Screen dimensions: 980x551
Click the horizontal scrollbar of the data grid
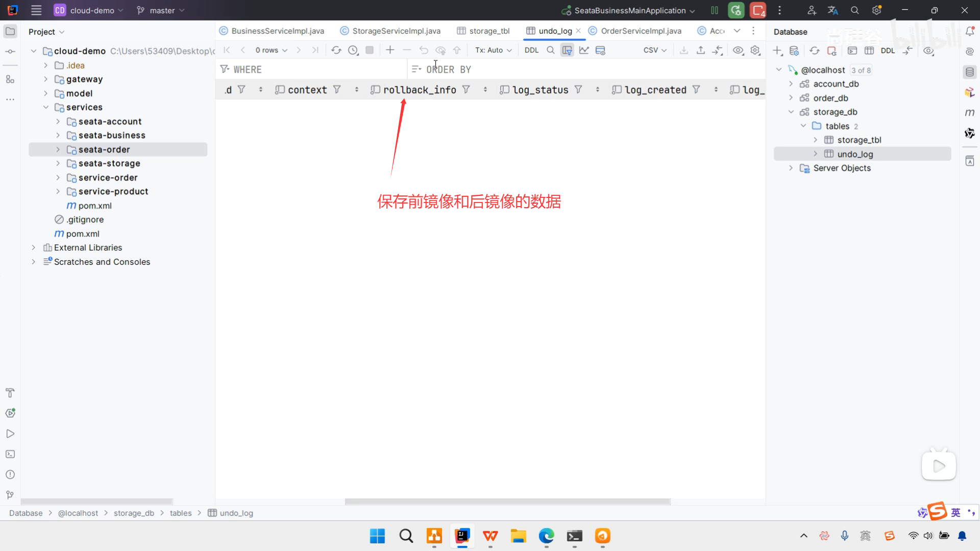pos(507,502)
